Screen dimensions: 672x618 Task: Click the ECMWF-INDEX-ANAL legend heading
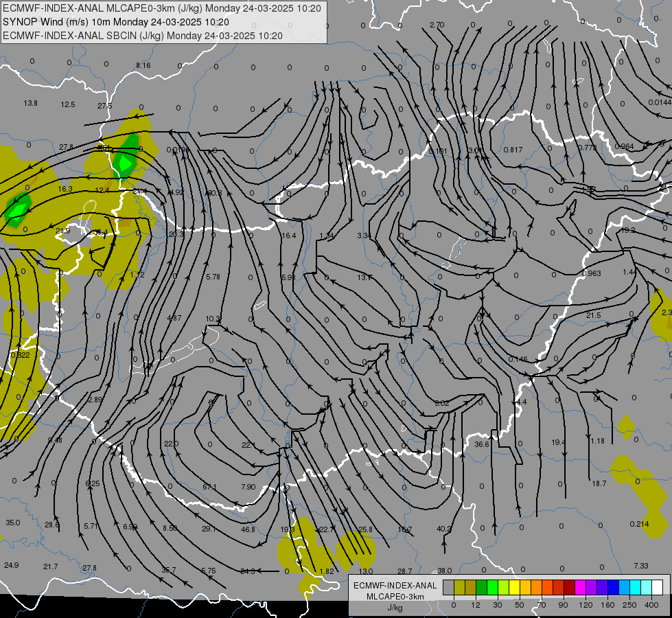coord(395,586)
